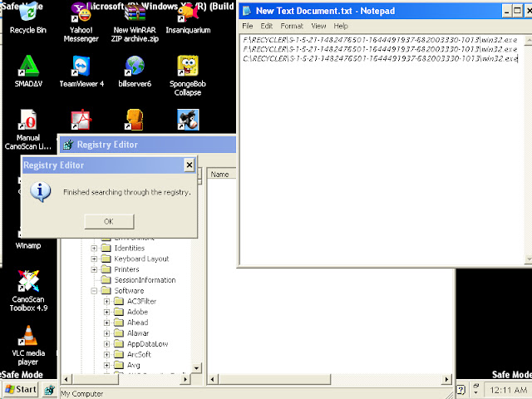Expand the ArcSoft registry key
The width and height of the screenshot is (532, 399).
107,355
